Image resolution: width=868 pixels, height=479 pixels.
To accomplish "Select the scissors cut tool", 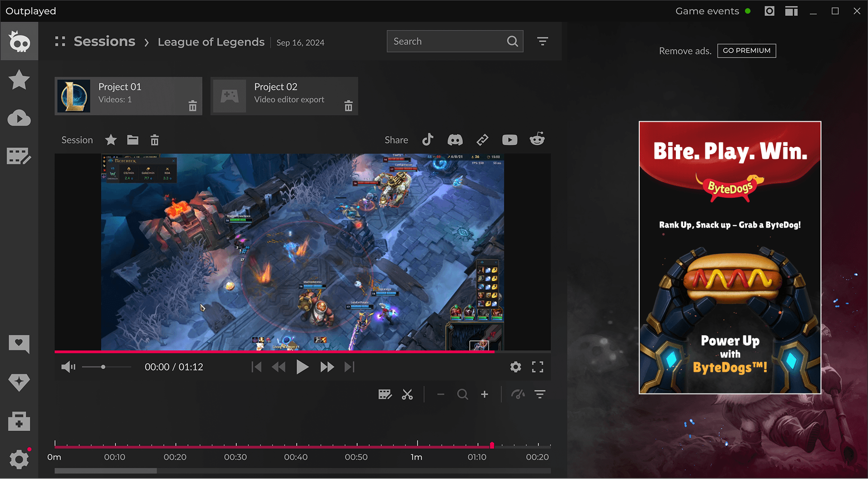I will pos(407,394).
